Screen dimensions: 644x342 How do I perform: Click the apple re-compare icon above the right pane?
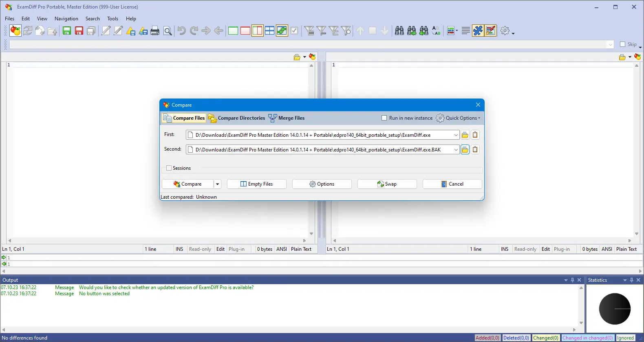pyautogui.click(x=637, y=57)
